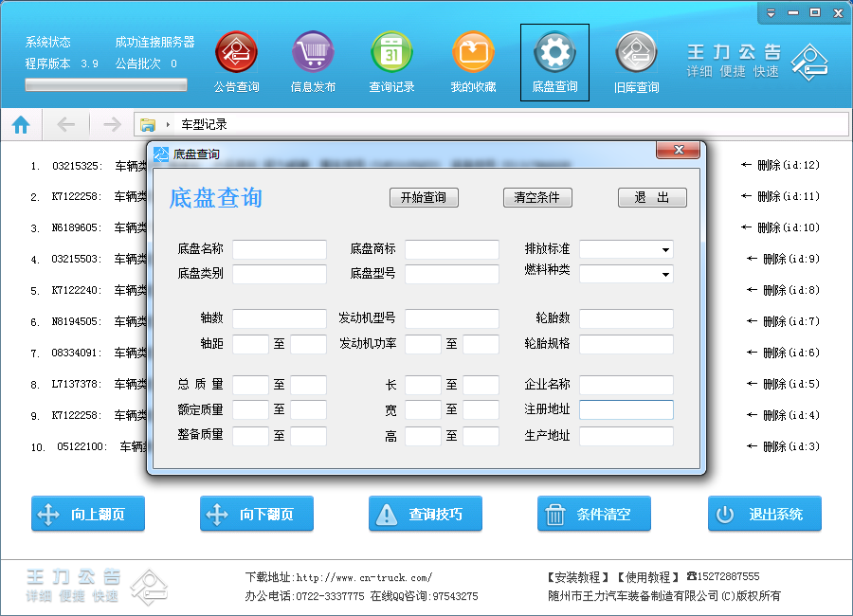Focus 轴数 input field

pyautogui.click(x=280, y=318)
